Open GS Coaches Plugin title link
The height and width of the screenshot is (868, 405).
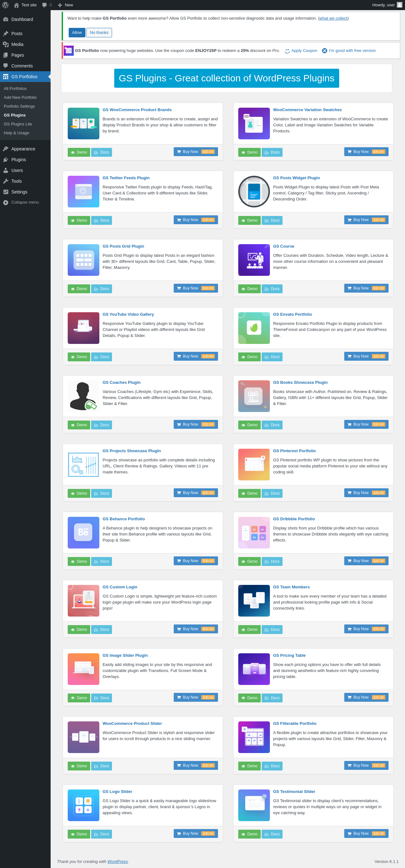(121, 382)
